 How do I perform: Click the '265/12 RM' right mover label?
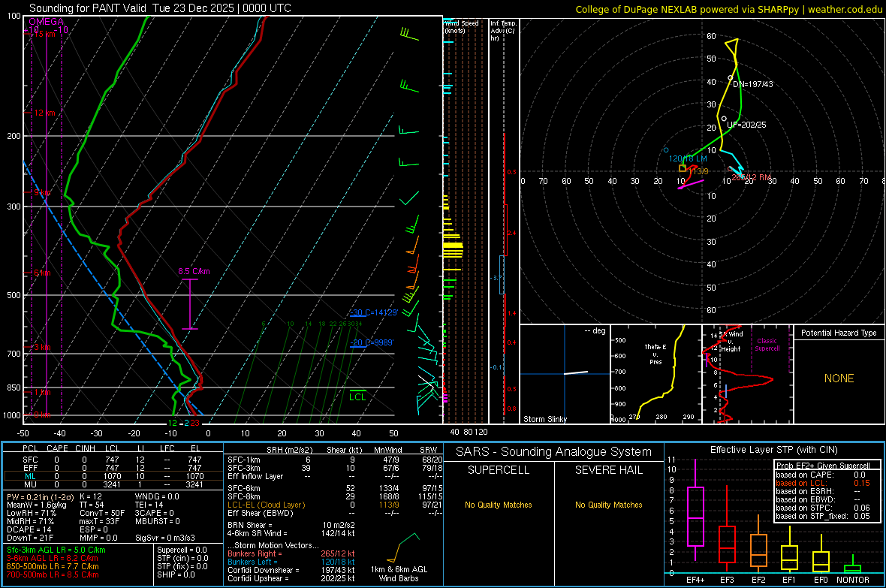coord(751,177)
